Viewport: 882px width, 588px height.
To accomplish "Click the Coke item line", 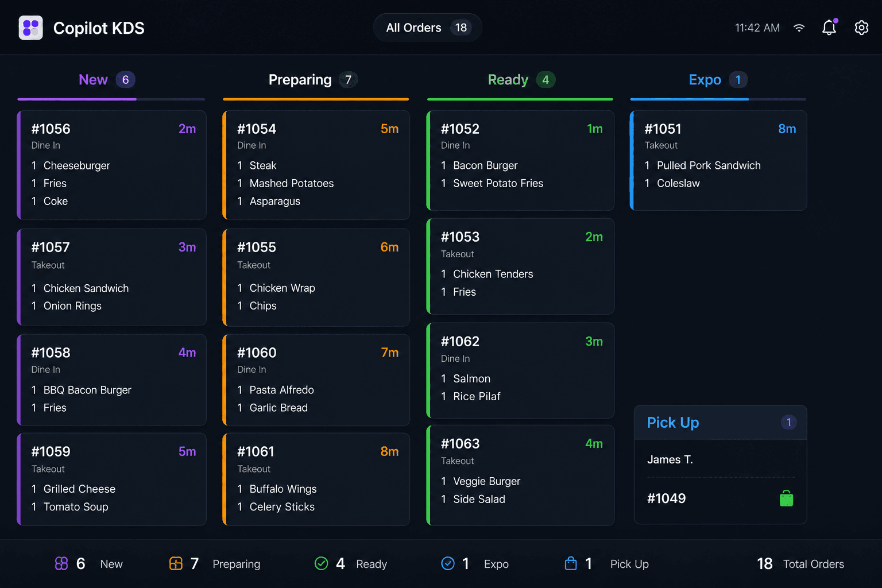I will 49,201.
